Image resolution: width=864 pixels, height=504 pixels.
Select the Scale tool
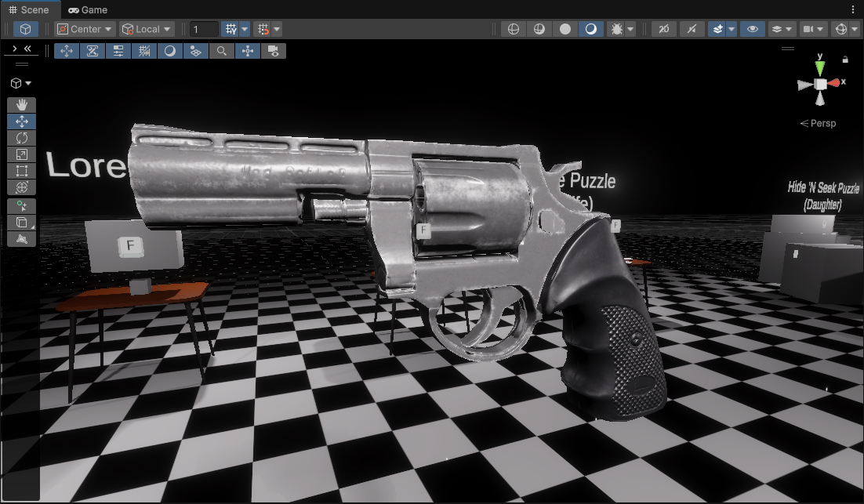21,154
